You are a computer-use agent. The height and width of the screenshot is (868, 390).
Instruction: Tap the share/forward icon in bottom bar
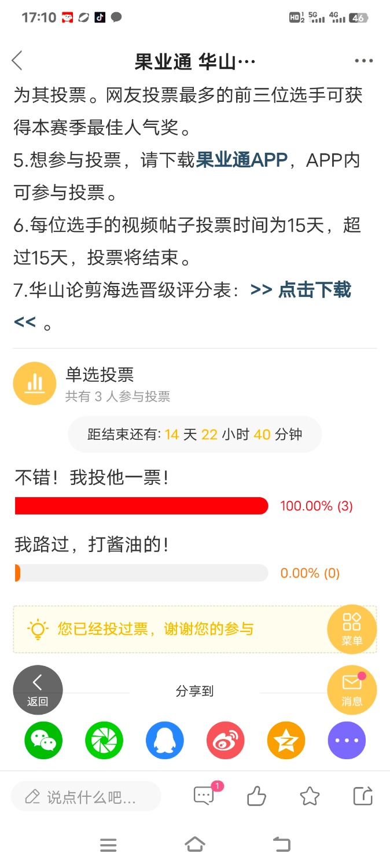point(363,797)
